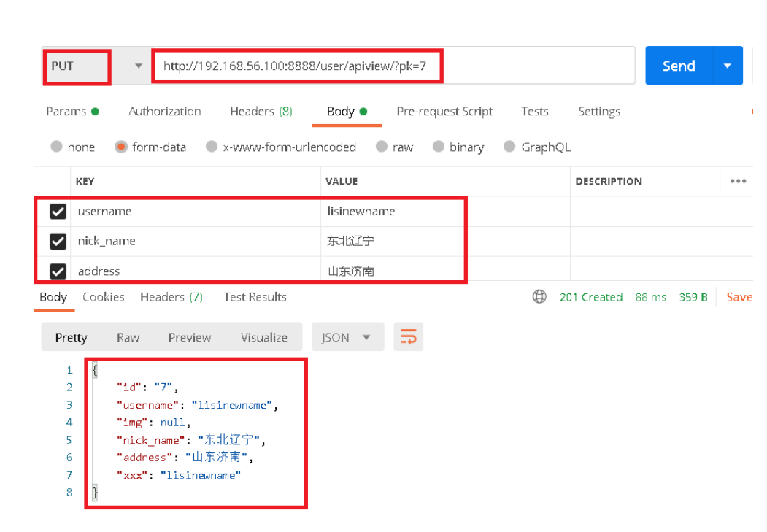The height and width of the screenshot is (532, 767).
Task: Click the "id": "7" JSON line
Action: pos(147,388)
